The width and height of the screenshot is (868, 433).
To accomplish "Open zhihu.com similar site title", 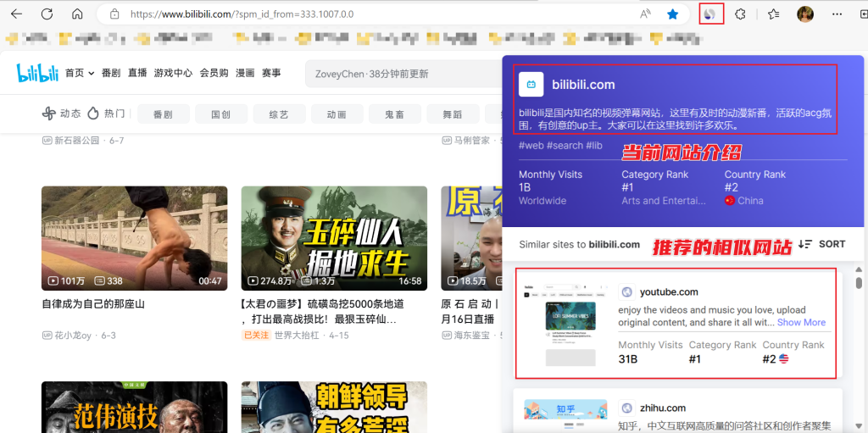I will [x=663, y=408].
